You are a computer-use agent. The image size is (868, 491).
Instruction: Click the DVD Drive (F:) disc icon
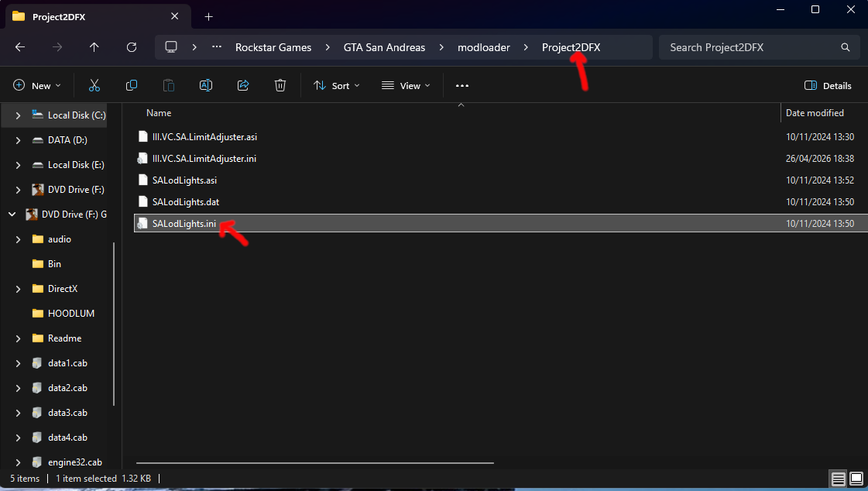coord(38,189)
